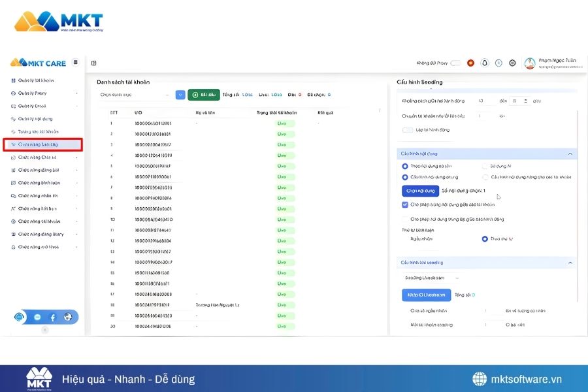Viewport: 588px width, 392px height.
Task: Click the Nhập ID Livestream button
Action: tap(426, 295)
